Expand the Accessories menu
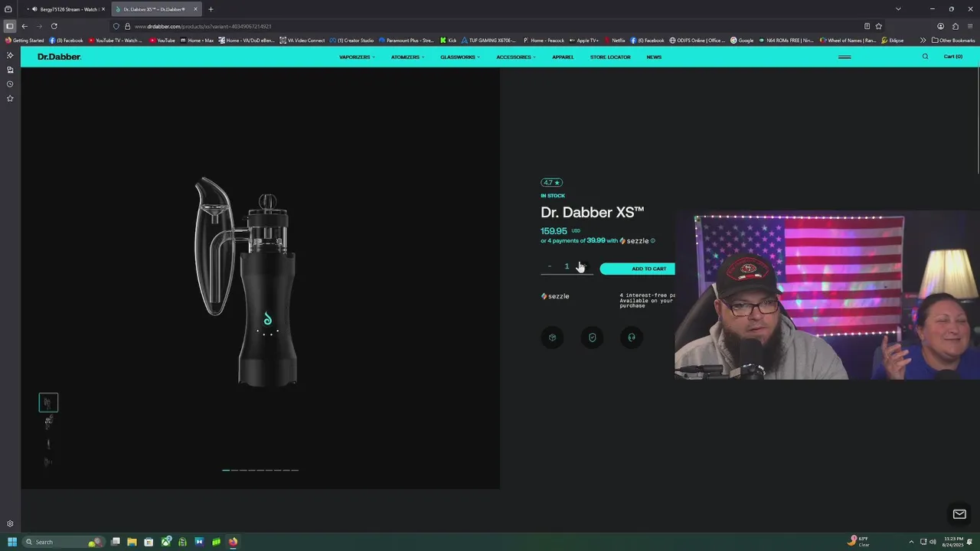Viewport: 980px width, 551px height. coord(516,57)
